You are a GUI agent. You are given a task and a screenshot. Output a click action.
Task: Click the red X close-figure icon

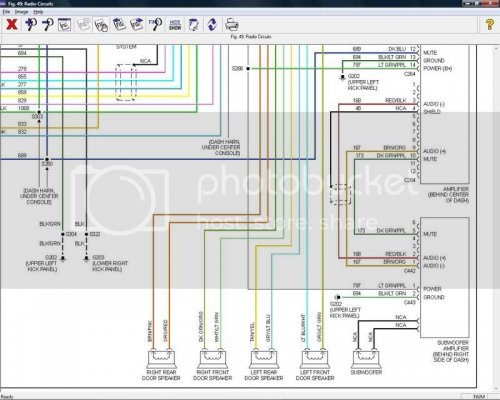click(12, 24)
